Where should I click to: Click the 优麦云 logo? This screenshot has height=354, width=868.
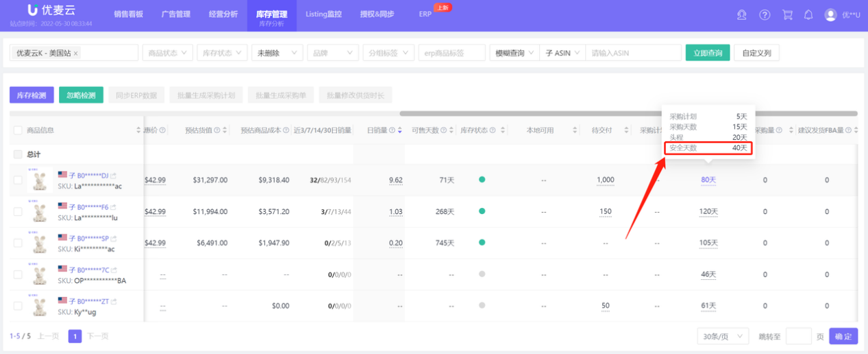point(50,10)
